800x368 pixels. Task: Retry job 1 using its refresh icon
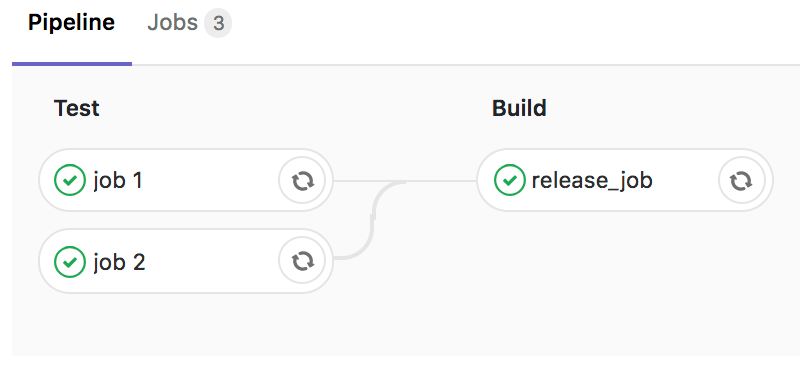coord(303,181)
